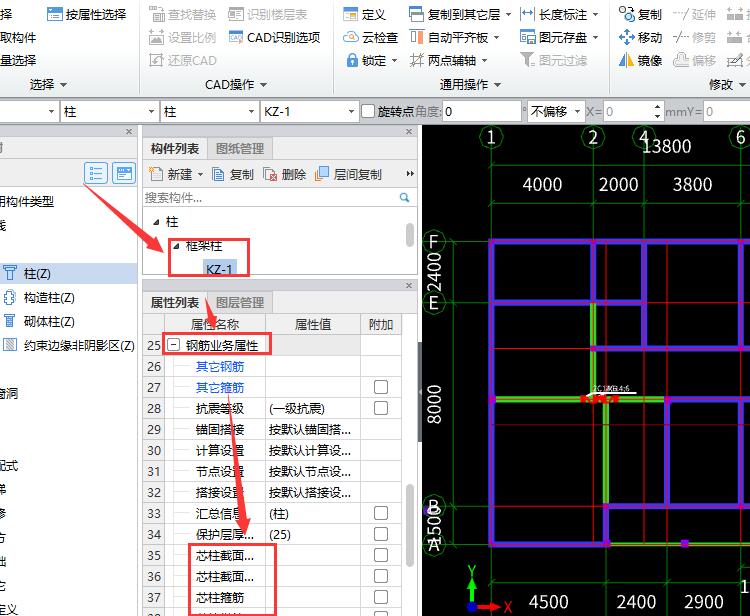Select the 移动 move tool
750x616 pixels.
640,37
